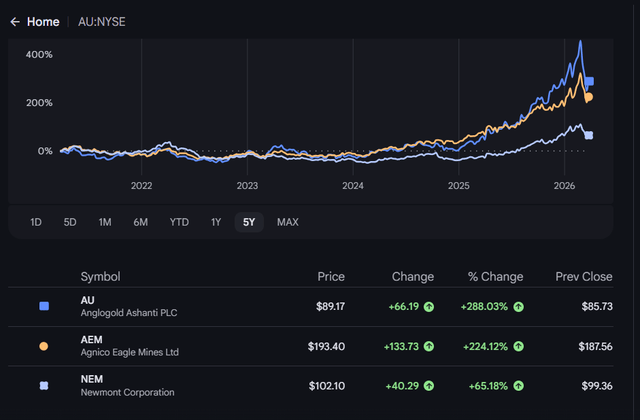Click the +40.29 change value
This screenshot has height=420, width=640.
point(402,386)
